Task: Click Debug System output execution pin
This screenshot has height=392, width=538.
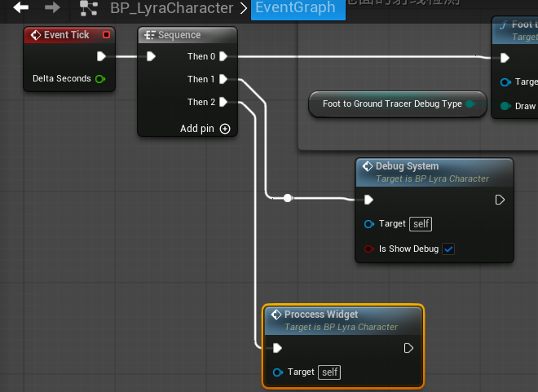Action: [x=500, y=200]
